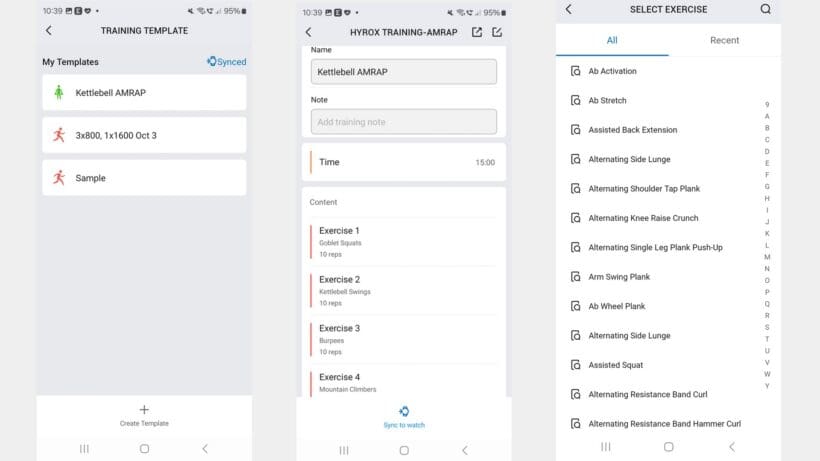Open the 3x800, 1x1600 Oct 3 template
The height and width of the screenshot is (461, 820).
coord(144,135)
